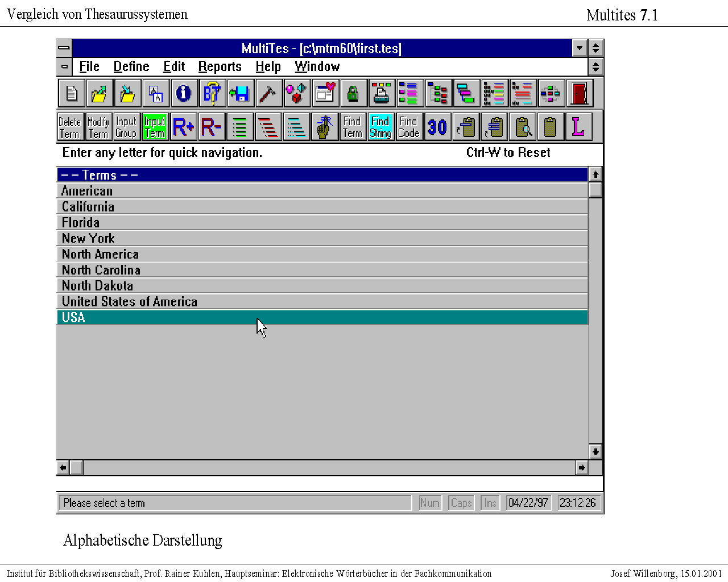Click the clipboard with magnifier icon
This screenshot has width=728, height=582.
[522, 127]
